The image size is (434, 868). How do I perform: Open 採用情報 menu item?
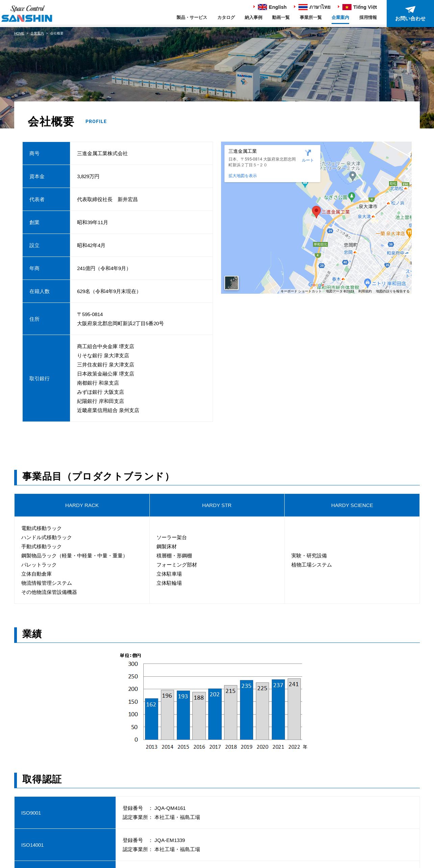(x=368, y=18)
